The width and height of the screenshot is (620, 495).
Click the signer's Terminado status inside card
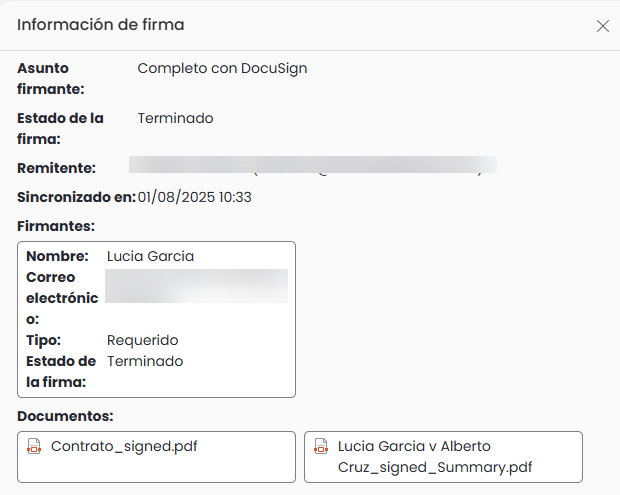[145, 361]
